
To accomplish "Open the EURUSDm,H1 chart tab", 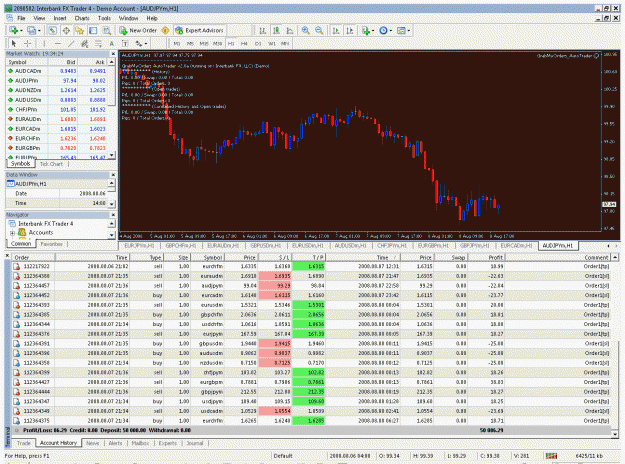I will 308,246.
